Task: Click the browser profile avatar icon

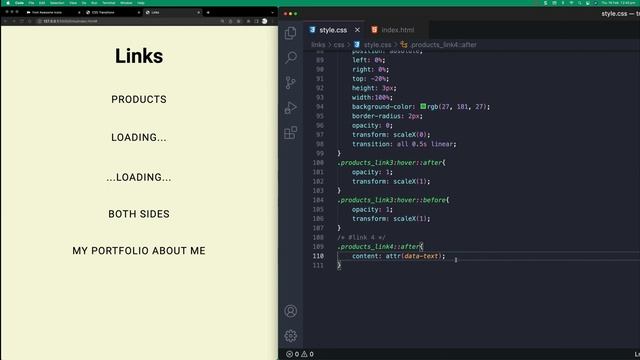Action: pyautogui.click(x=264, y=21)
